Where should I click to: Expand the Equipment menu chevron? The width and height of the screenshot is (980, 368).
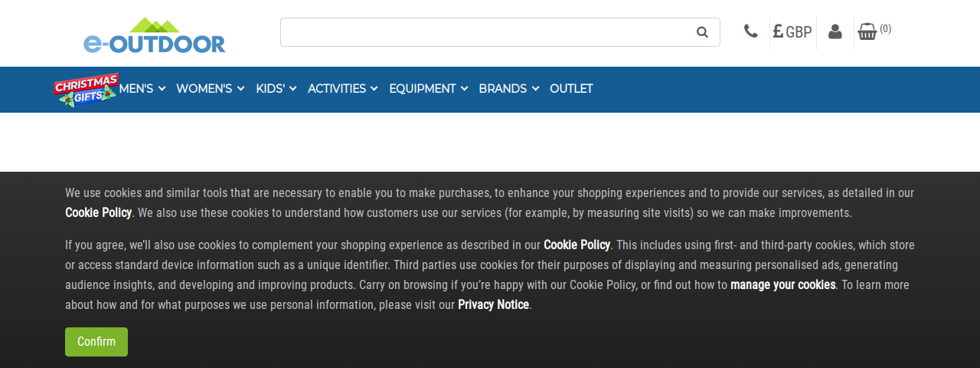coord(464,89)
